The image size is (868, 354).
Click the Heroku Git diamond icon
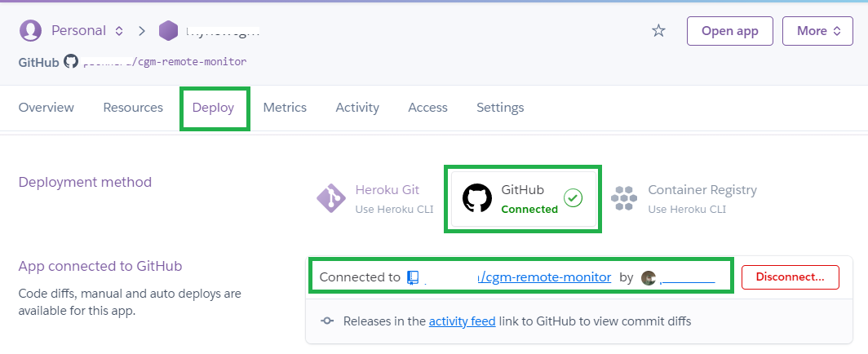tap(331, 198)
